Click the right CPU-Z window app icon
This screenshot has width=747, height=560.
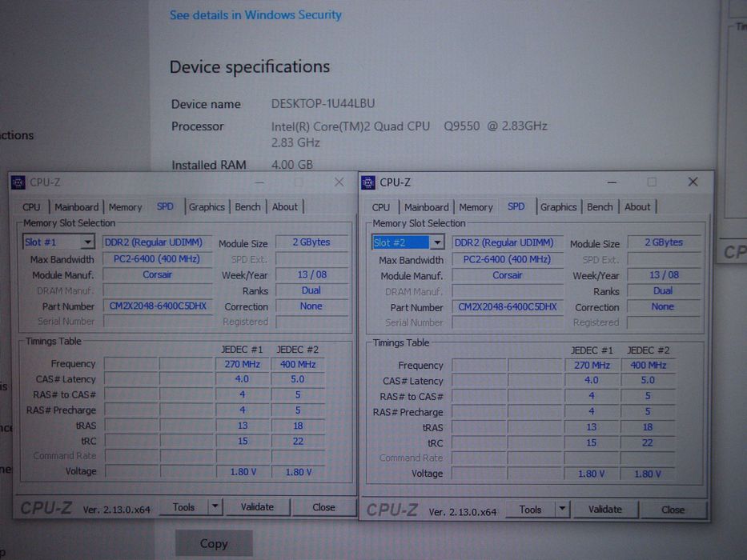(368, 182)
